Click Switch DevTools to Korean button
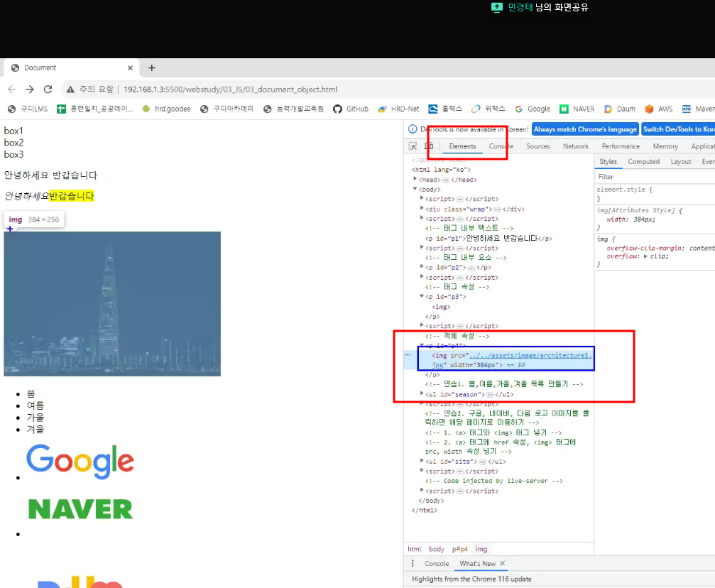 (678, 129)
